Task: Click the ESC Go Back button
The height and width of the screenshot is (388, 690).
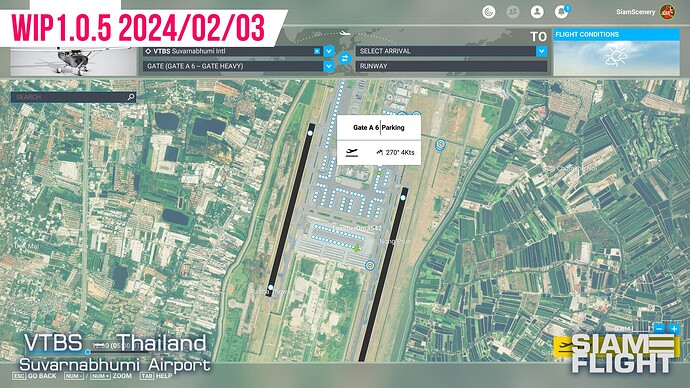Action: tap(34, 376)
